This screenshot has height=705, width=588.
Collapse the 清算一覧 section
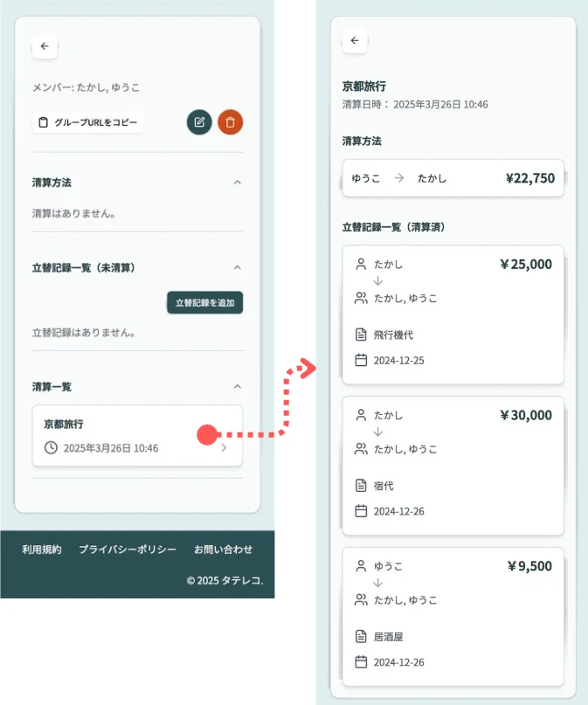[x=238, y=386]
